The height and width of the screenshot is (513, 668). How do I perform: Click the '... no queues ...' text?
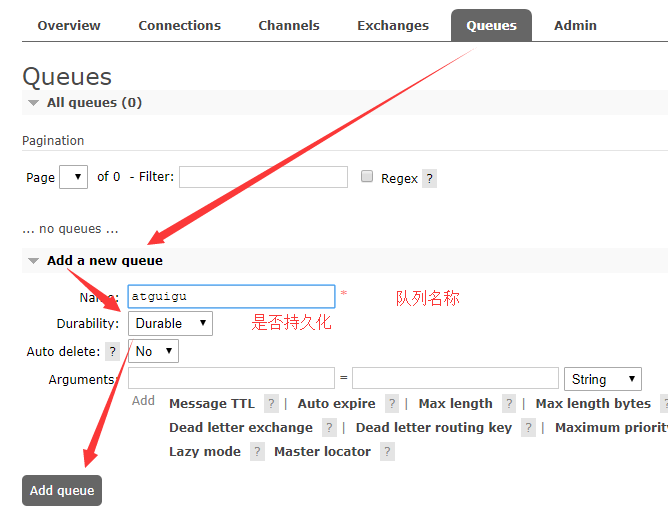(x=70, y=229)
